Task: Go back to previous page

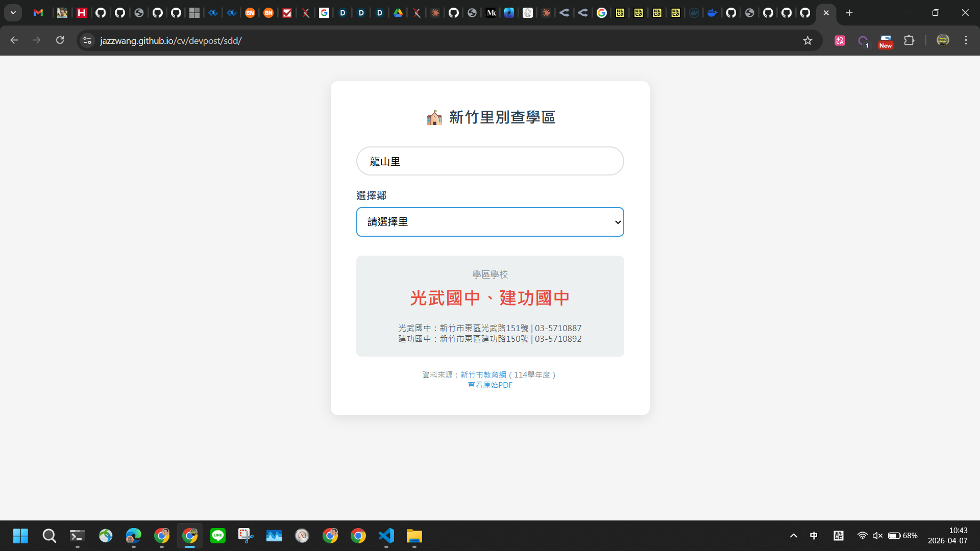Action: click(x=14, y=40)
